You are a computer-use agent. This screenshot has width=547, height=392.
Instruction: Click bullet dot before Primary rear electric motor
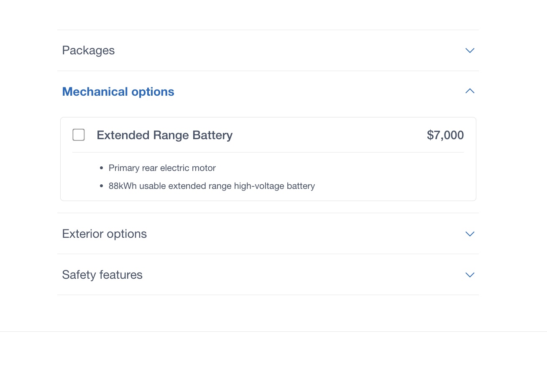pyautogui.click(x=102, y=168)
